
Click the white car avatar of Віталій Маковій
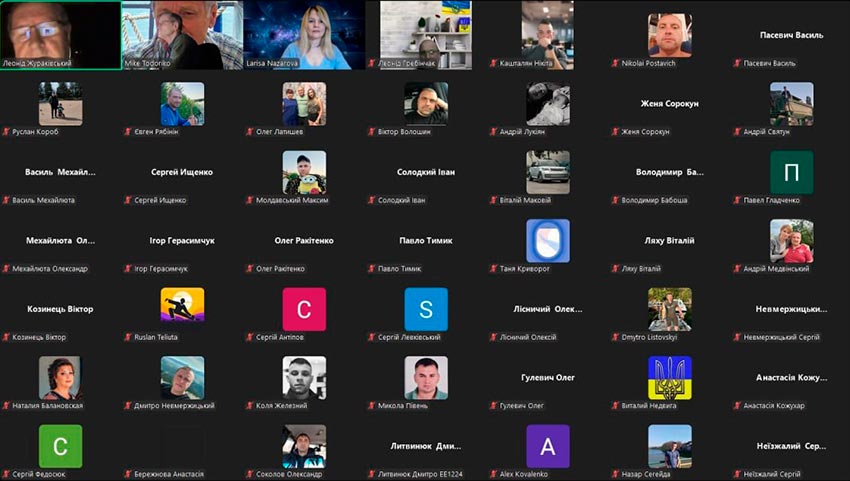[548, 172]
